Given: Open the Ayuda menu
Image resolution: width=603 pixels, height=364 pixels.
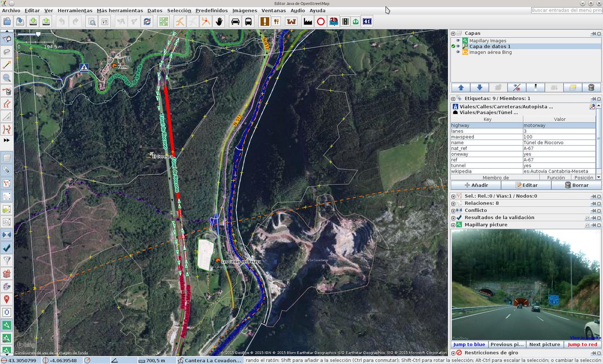Looking at the screenshot, I should [317, 11].
